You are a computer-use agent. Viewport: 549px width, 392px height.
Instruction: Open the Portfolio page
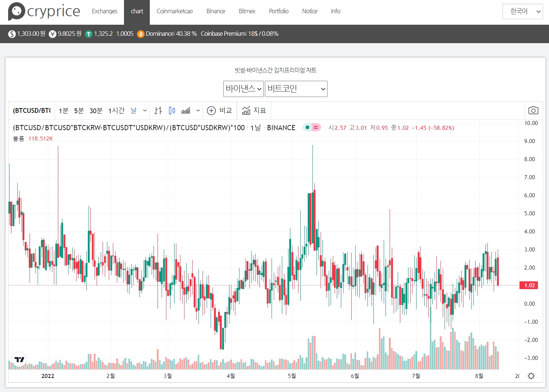point(279,11)
